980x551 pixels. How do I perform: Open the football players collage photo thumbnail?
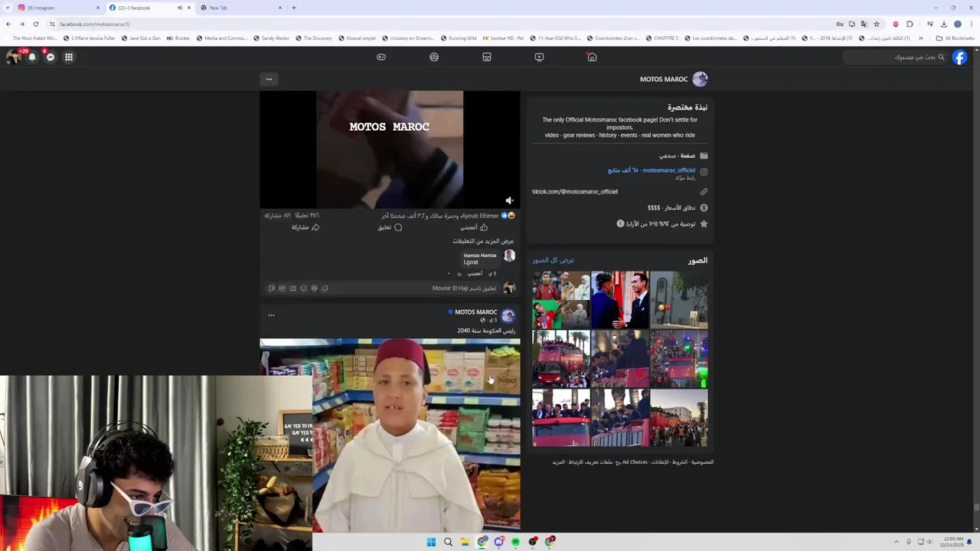tap(561, 299)
